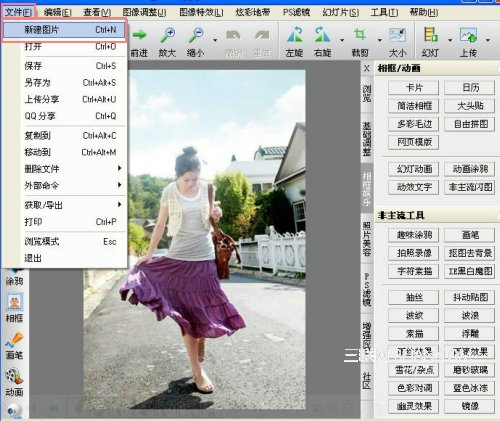Click the green 前进 forward arrow icon

[139, 35]
